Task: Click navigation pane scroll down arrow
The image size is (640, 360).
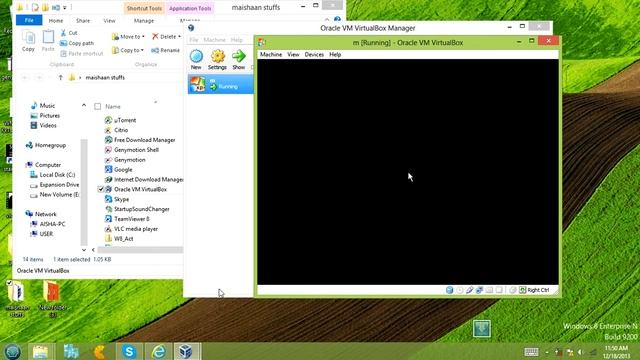Action: pos(84,249)
